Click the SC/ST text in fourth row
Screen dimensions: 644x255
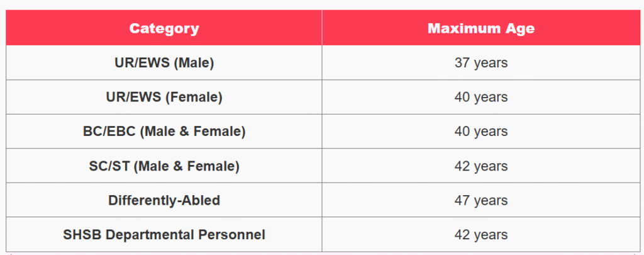point(109,166)
